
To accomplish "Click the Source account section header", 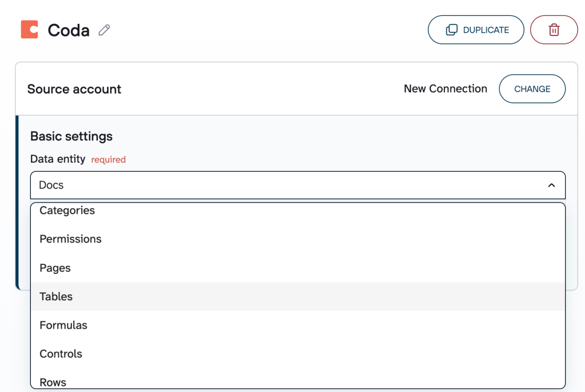I will (x=74, y=89).
